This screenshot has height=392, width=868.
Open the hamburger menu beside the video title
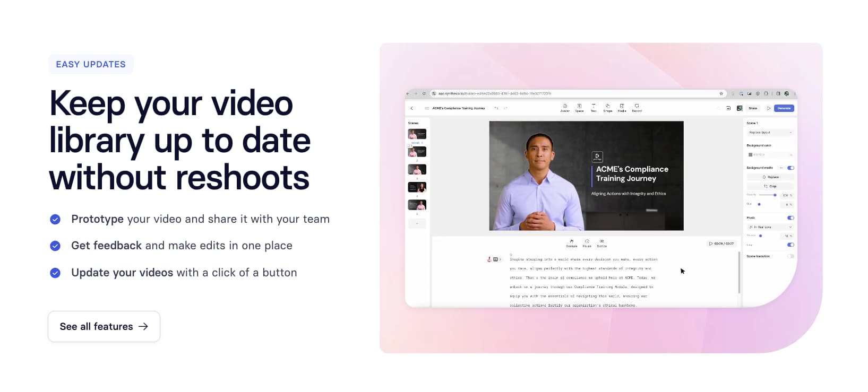point(427,108)
